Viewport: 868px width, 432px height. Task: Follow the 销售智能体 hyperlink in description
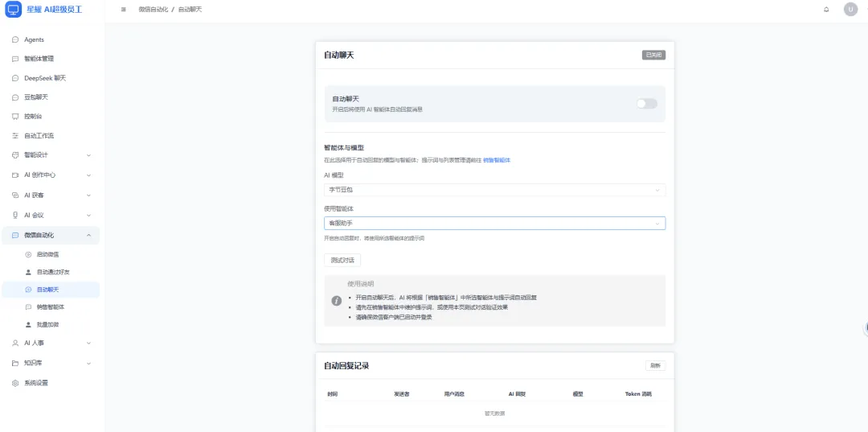tap(497, 160)
